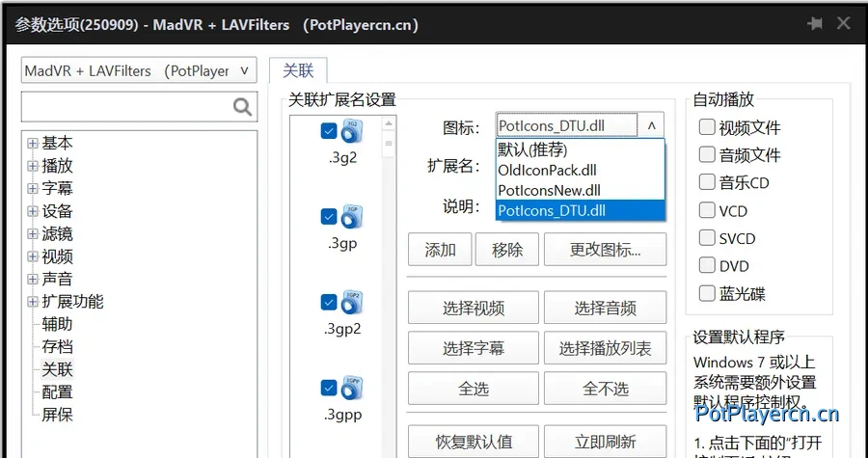
Task: Uncheck the .3gpp extension checkbox
Action: 329,389
